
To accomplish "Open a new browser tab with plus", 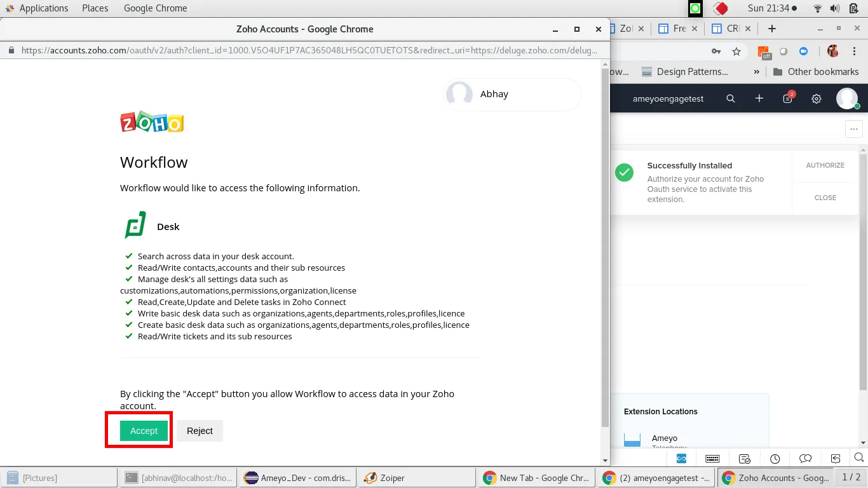I will click(772, 29).
